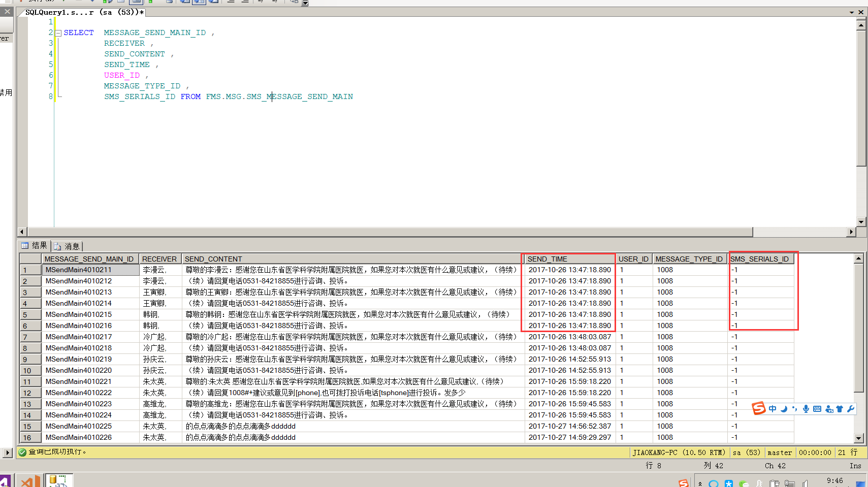
Task: Select send time 2017-10-27 14:59:29.297
Action: point(570,438)
